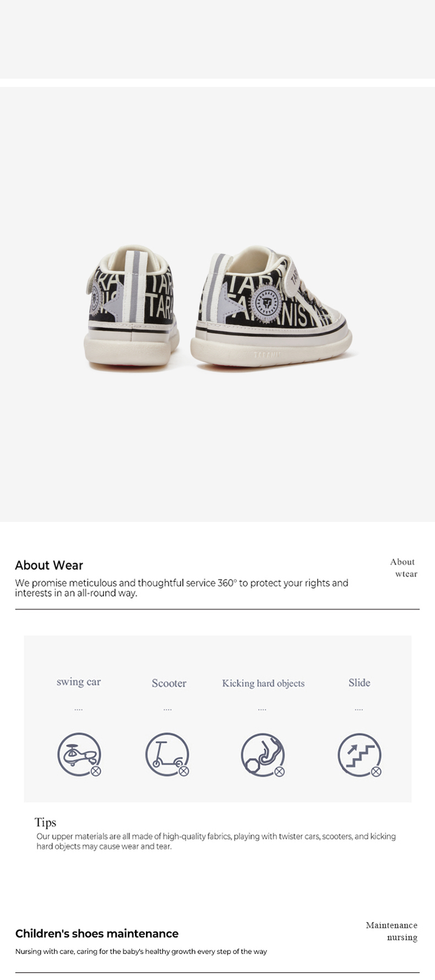Select the "Slide" label
The height and width of the screenshot is (980, 435).
[x=359, y=683]
